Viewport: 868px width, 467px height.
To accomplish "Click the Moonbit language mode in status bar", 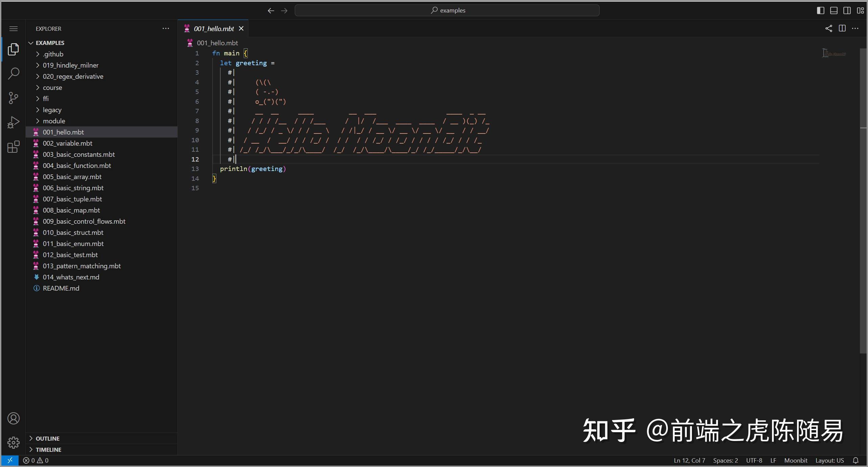I will (796, 460).
